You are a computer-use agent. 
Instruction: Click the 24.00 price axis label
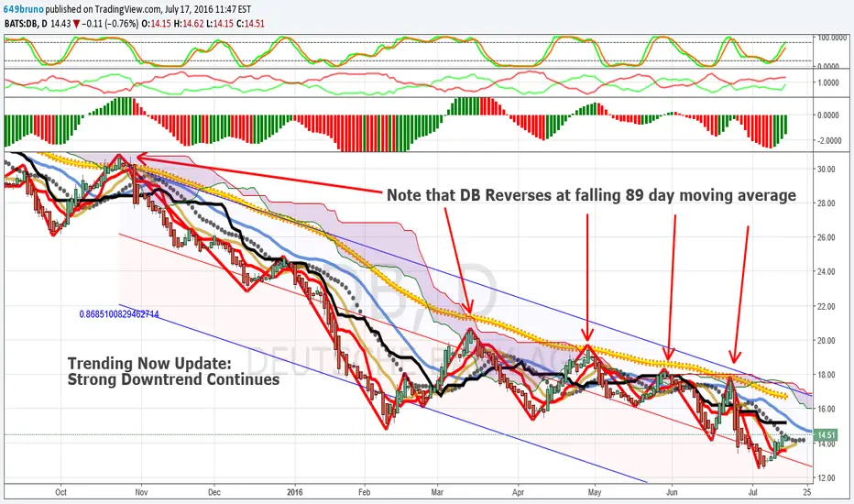(826, 272)
